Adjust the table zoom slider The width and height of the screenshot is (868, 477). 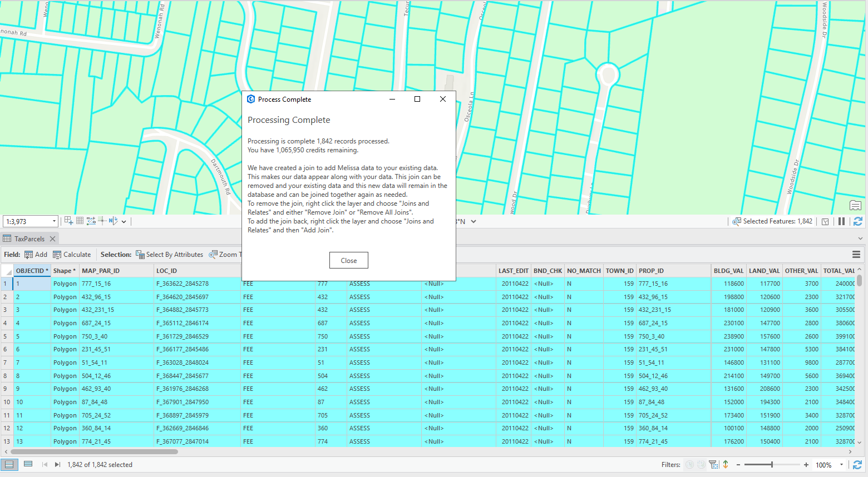(772, 464)
